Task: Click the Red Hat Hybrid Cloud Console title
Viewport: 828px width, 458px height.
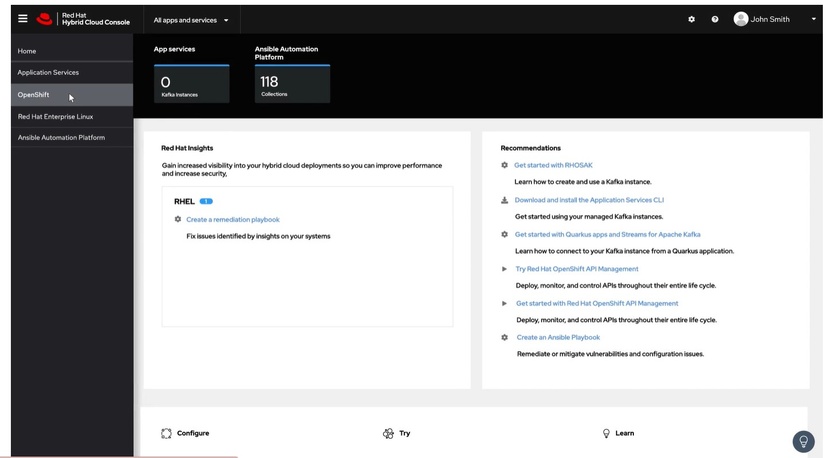Action: point(96,19)
